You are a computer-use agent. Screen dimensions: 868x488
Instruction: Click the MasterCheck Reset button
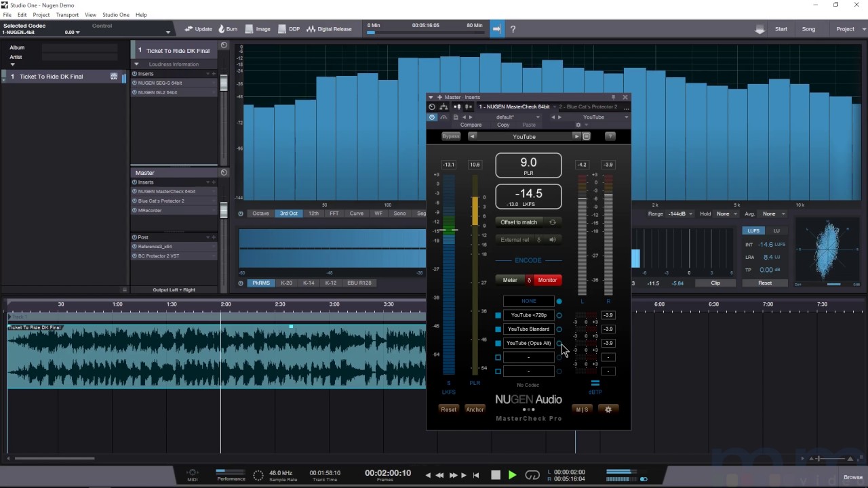tap(448, 409)
